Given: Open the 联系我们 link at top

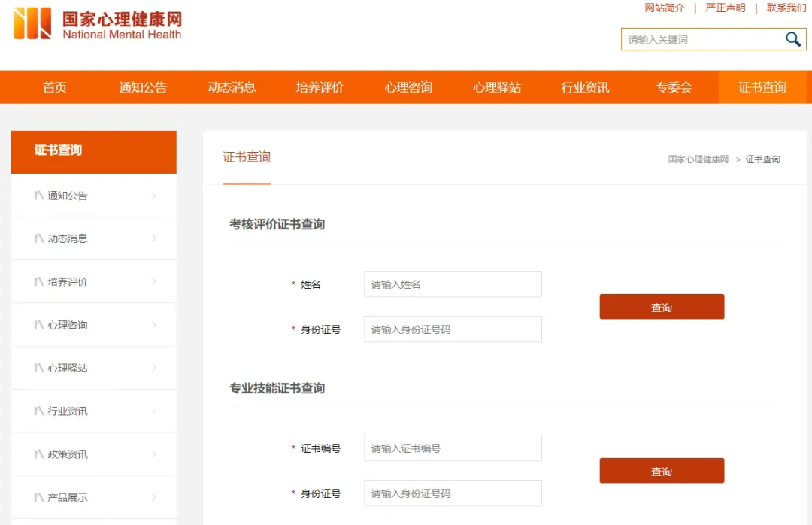Looking at the screenshot, I should tap(786, 8).
